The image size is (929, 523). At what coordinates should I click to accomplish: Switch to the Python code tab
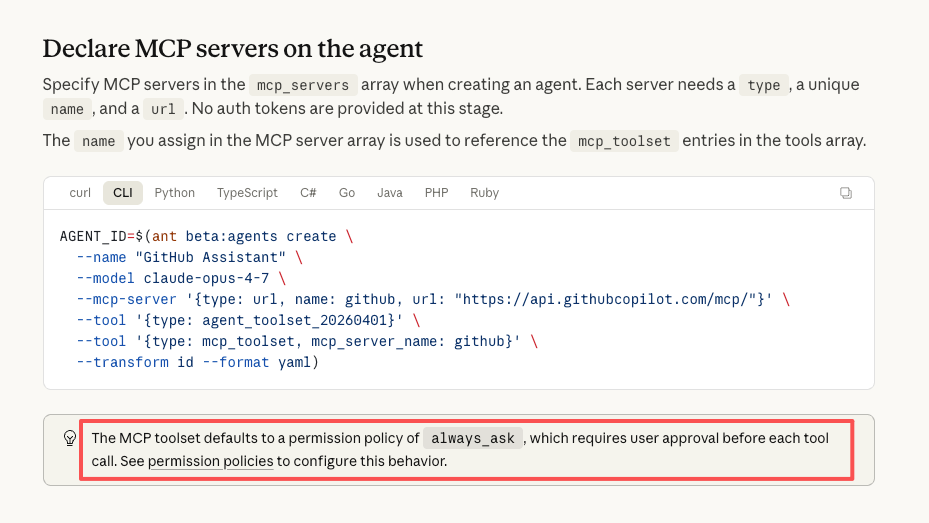(x=174, y=193)
